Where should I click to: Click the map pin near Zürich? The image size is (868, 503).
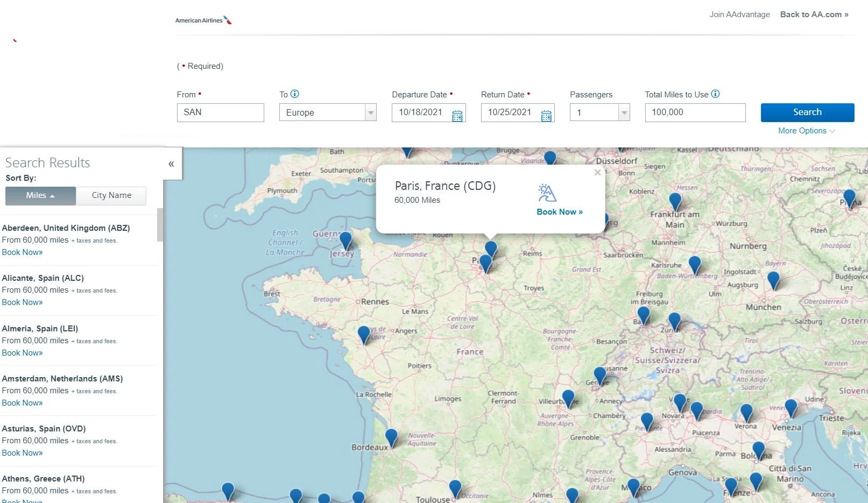click(x=674, y=322)
